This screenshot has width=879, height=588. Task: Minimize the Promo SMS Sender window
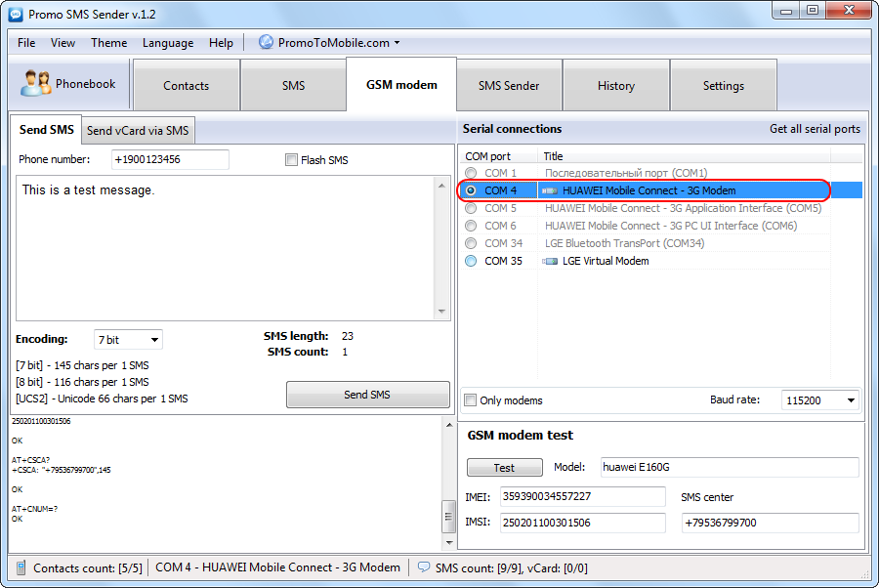point(786,11)
